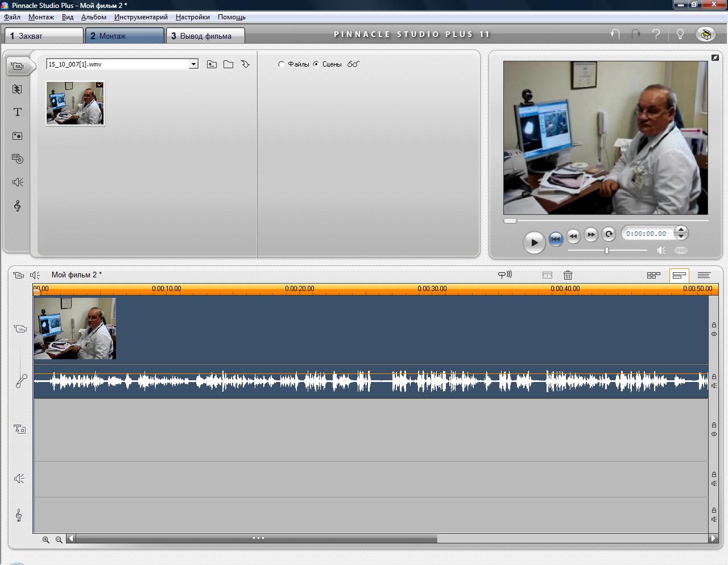Click the scene detection menu icon
This screenshot has width=728, height=565.
[245, 64]
